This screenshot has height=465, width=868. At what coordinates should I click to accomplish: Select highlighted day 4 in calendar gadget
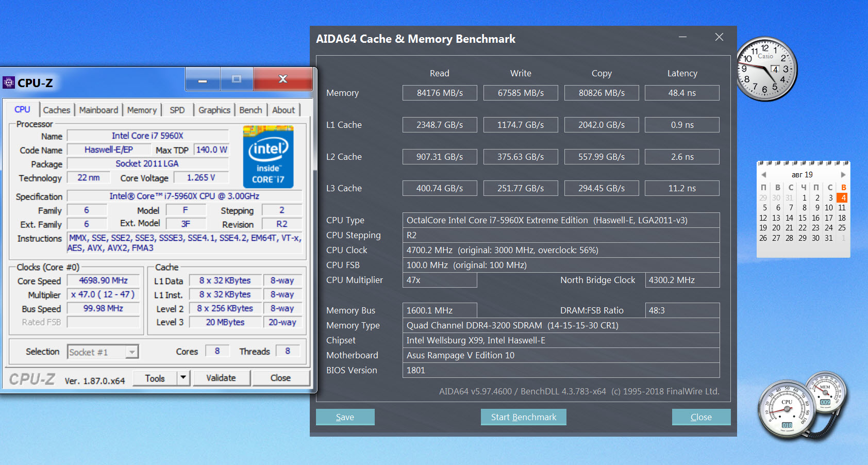(842, 197)
